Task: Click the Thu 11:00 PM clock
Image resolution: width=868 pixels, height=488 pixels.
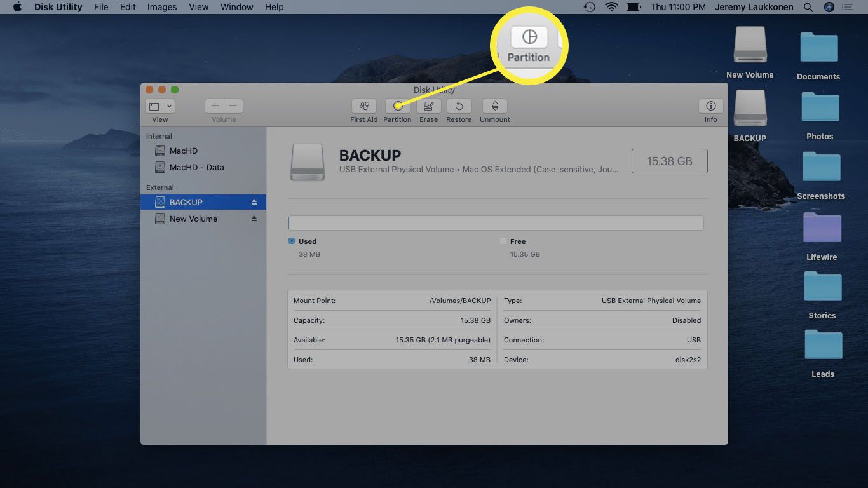Action: pyautogui.click(x=678, y=7)
